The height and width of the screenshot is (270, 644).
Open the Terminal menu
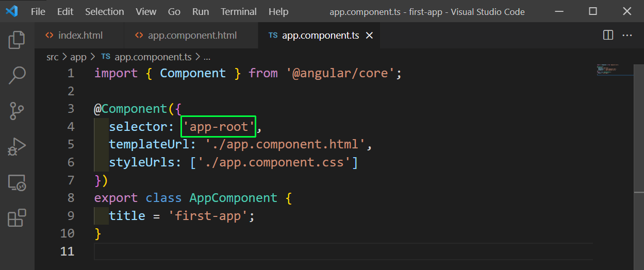239,11
